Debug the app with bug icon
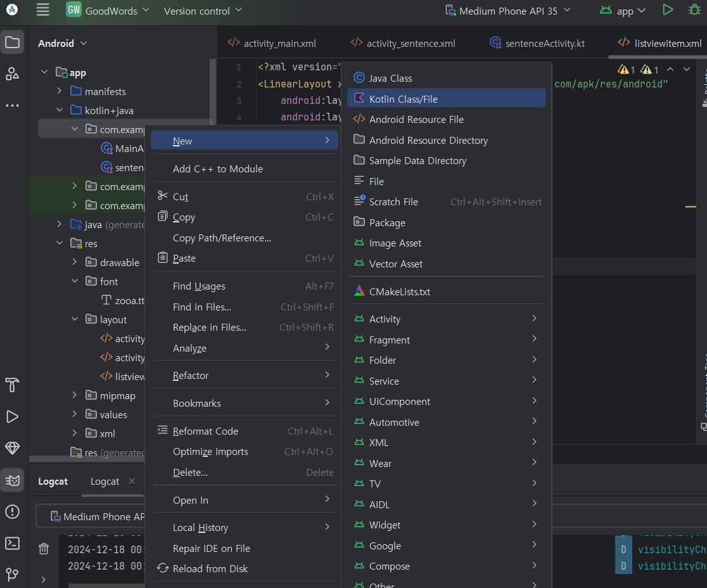Image resolution: width=707 pixels, height=588 pixels. pyautogui.click(x=695, y=10)
